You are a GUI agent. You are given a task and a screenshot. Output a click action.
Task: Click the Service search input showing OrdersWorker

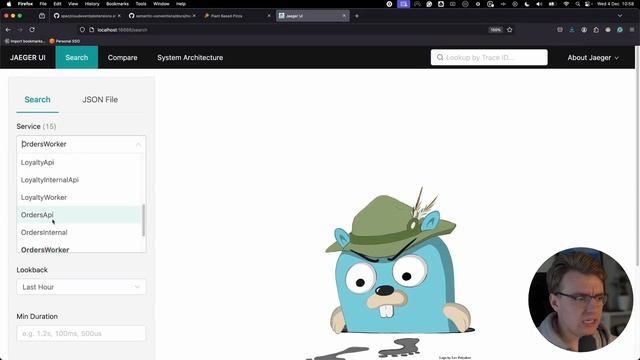point(81,144)
